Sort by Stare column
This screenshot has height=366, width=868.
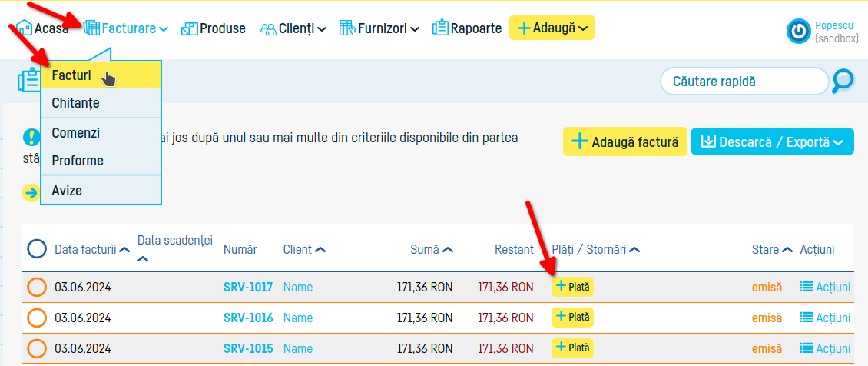(x=773, y=250)
